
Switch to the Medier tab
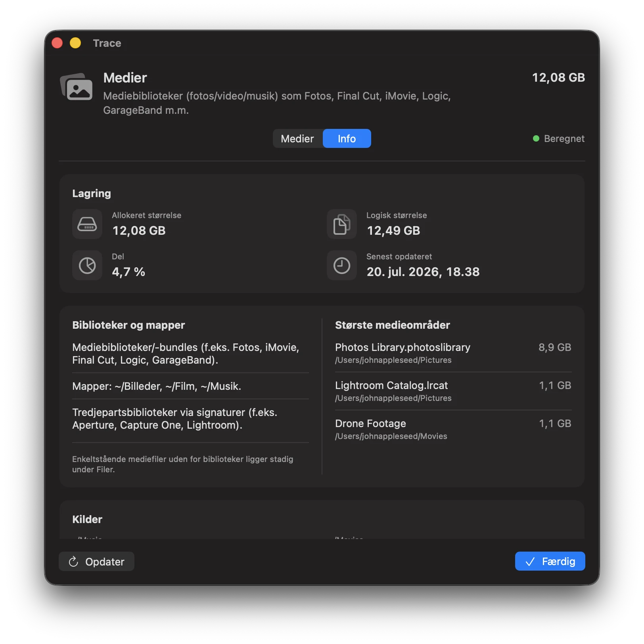point(297,138)
